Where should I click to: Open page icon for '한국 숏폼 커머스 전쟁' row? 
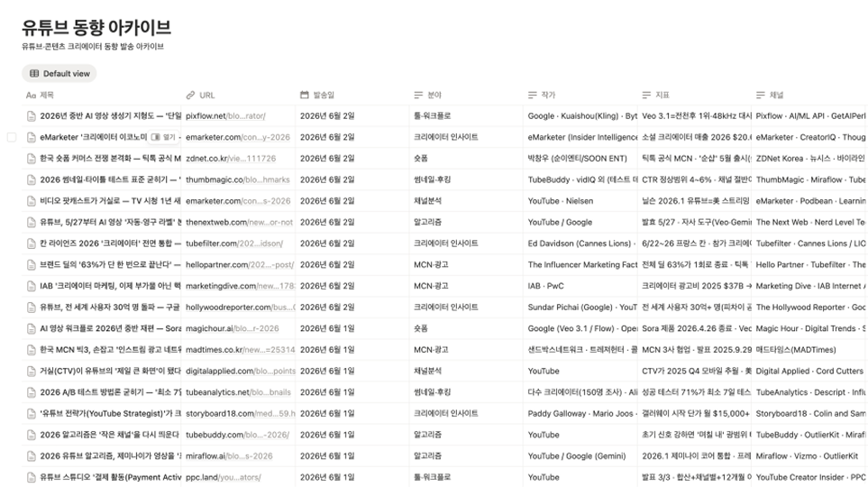(32, 159)
